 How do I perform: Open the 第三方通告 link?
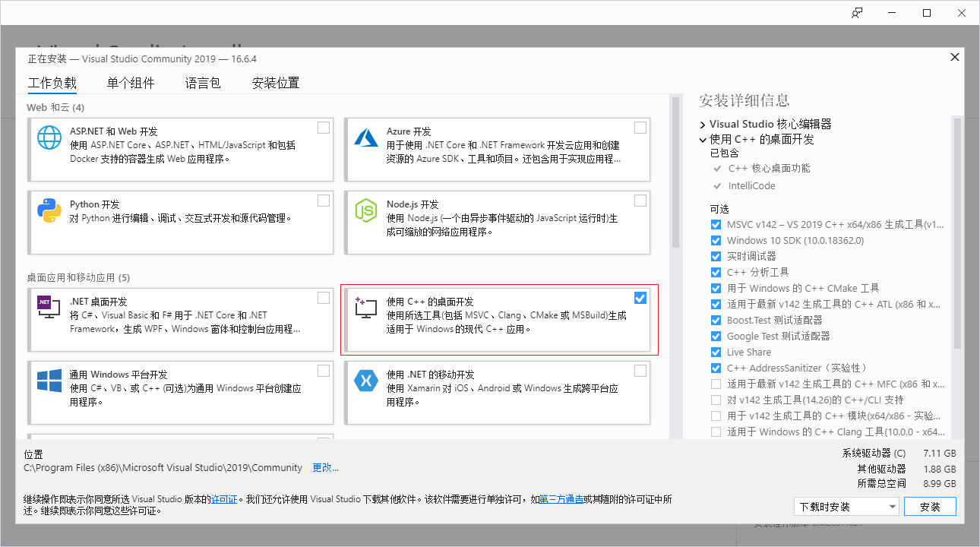[x=561, y=499]
